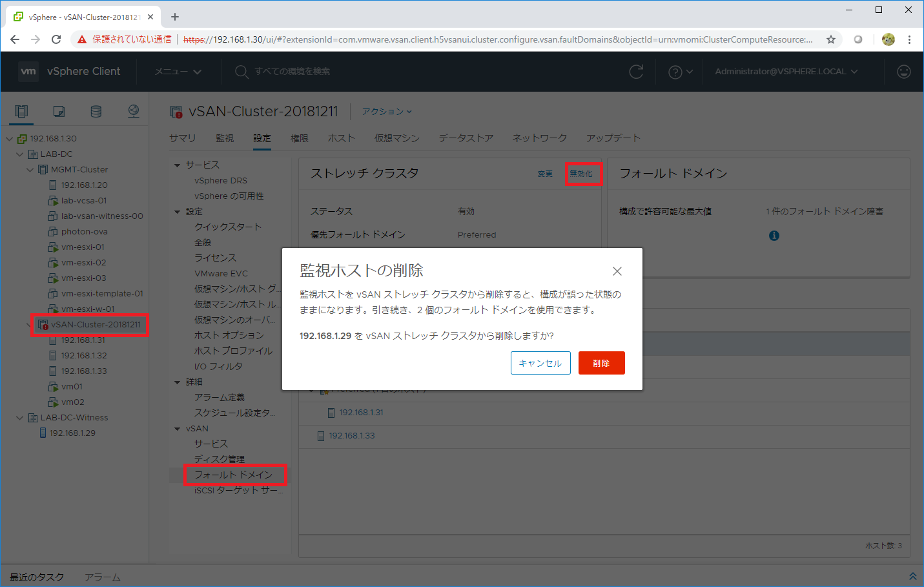Open クイックスタート settings item
The image size is (924, 587).
pos(228,227)
